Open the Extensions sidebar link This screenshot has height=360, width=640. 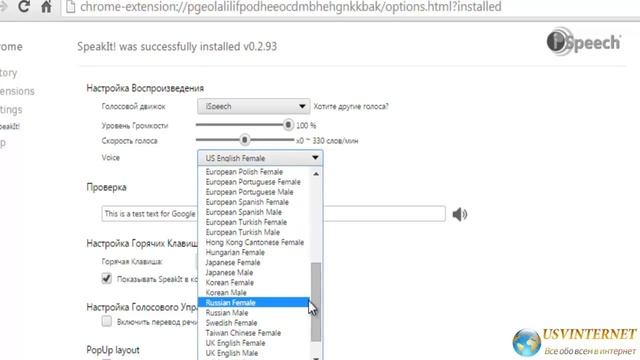click(17, 91)
